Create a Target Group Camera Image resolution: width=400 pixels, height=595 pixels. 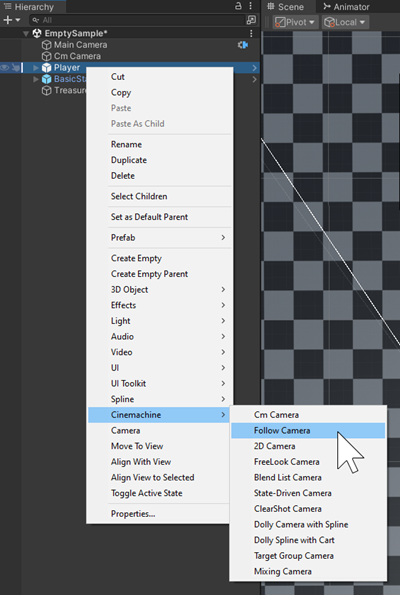tap(308, 556)
